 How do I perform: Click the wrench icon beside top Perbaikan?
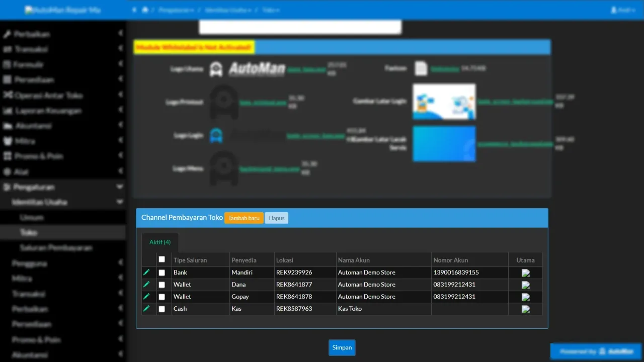[7, 34]
